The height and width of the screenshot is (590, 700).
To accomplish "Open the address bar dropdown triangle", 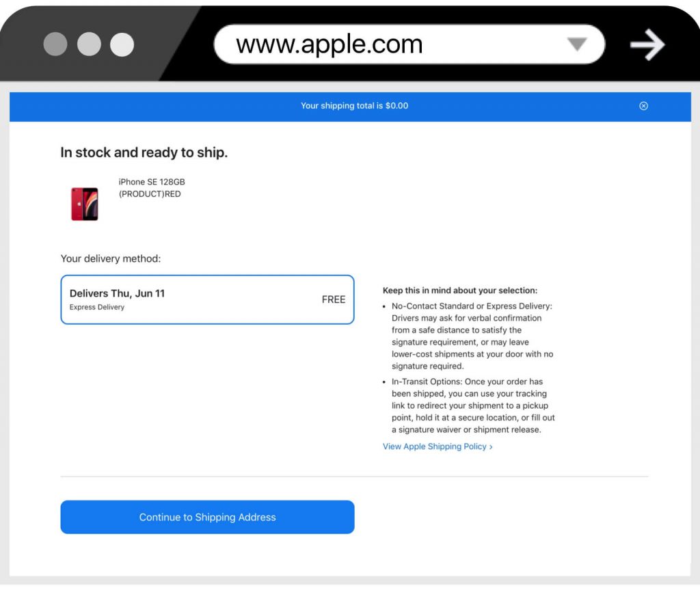I will 577,44.
